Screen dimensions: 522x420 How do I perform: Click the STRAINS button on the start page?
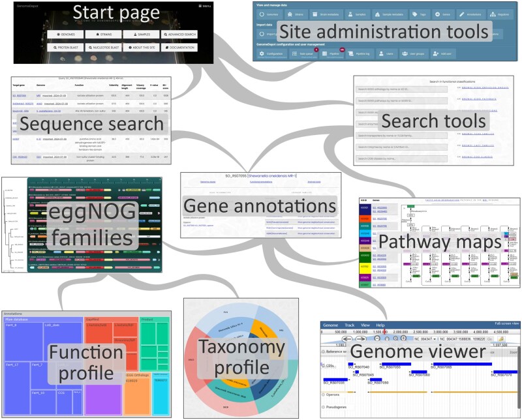click(103, 35)
